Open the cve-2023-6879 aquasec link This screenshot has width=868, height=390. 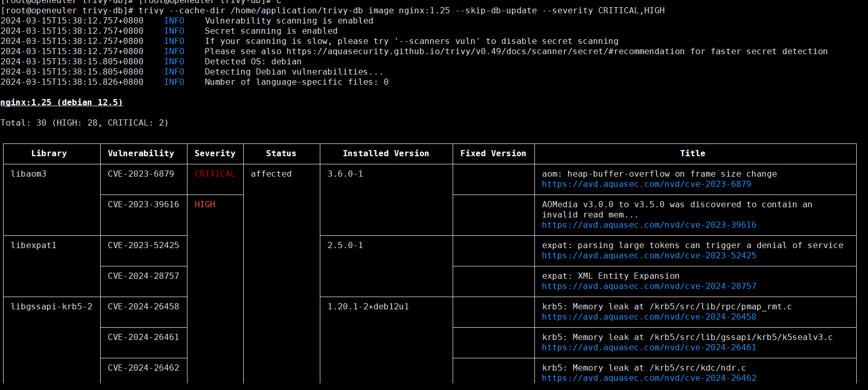[x=646, y=184]
